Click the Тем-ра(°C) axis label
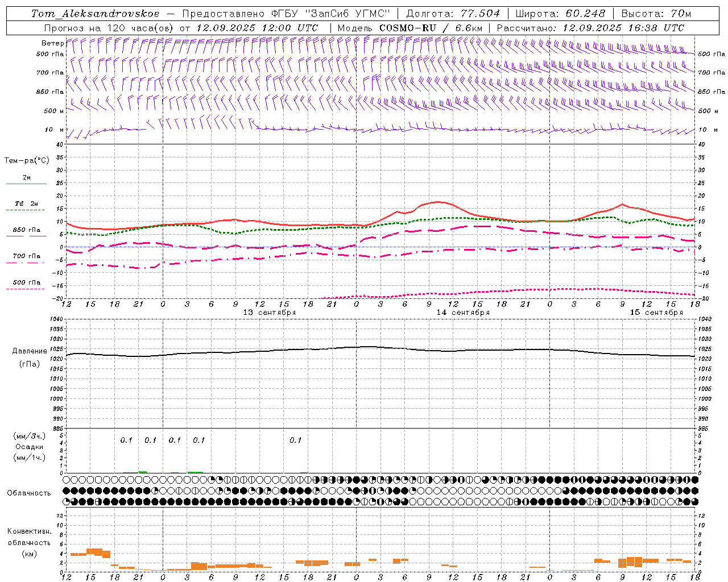The width and height of the screenshot is (728, 582). pyautogui.click(x=27, y=161)
